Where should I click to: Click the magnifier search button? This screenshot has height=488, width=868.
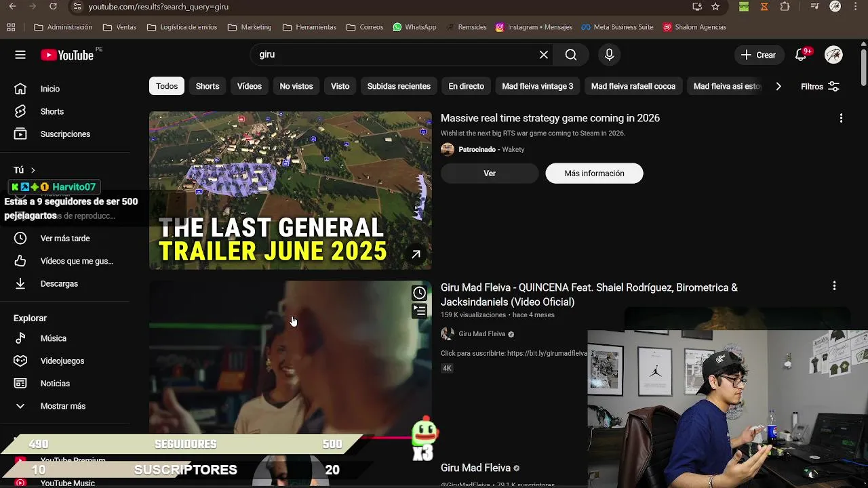click(571, 55)
